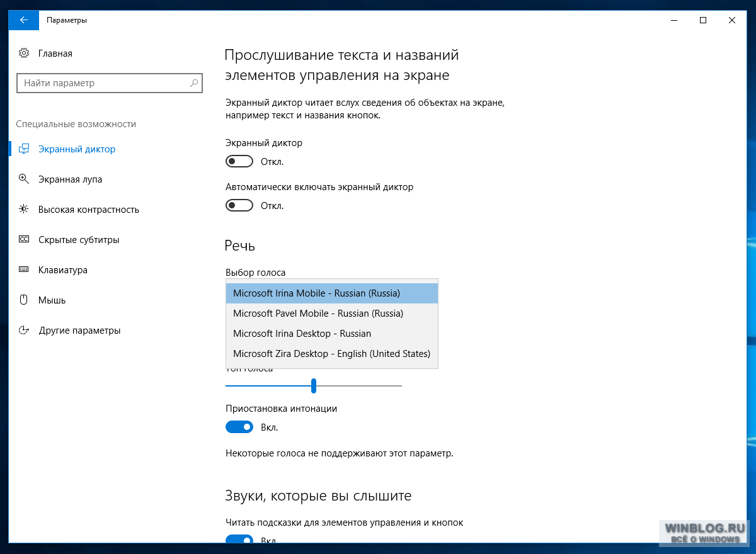This screenshot has height=554, width=756.
Task: Select Microsoft Zira Desktop - English voice
Action: (x=332, y=354)
